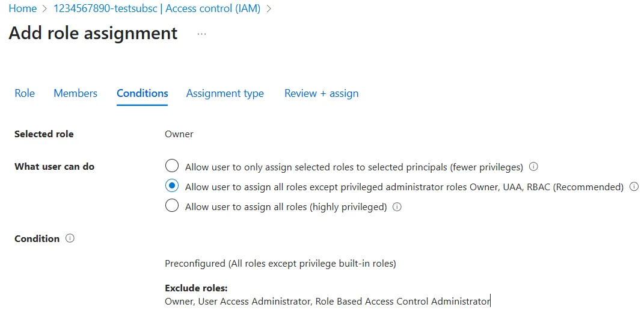Image resolution: width=644 pixels, height=310 pixels.
Task: Click the Owner selected role value
Action: tap(179, 134)
